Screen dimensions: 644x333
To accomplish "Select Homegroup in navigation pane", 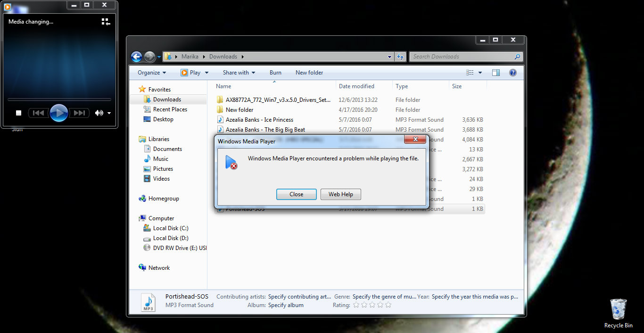I will coord(164,199).
